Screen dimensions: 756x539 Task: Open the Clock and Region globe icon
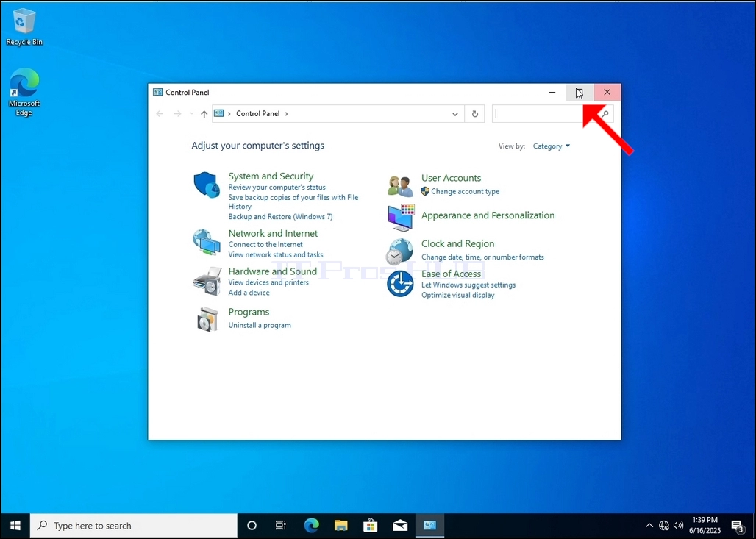point(400,251)
